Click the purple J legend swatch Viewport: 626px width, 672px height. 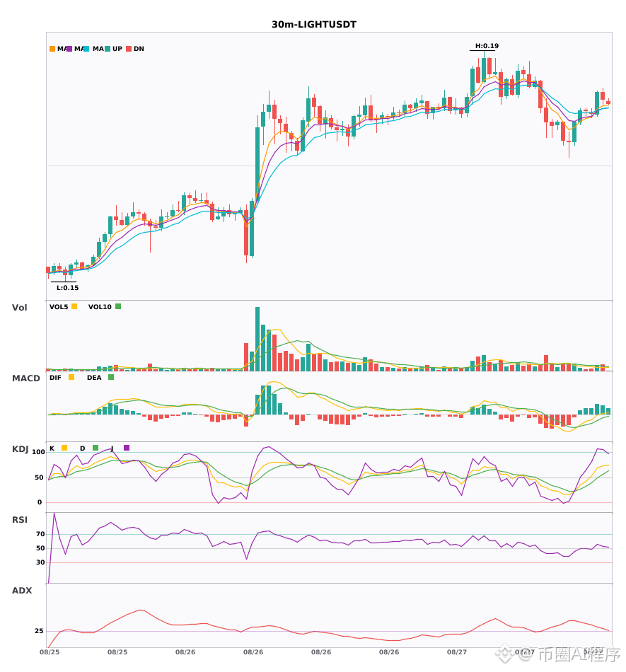point(127,448)
